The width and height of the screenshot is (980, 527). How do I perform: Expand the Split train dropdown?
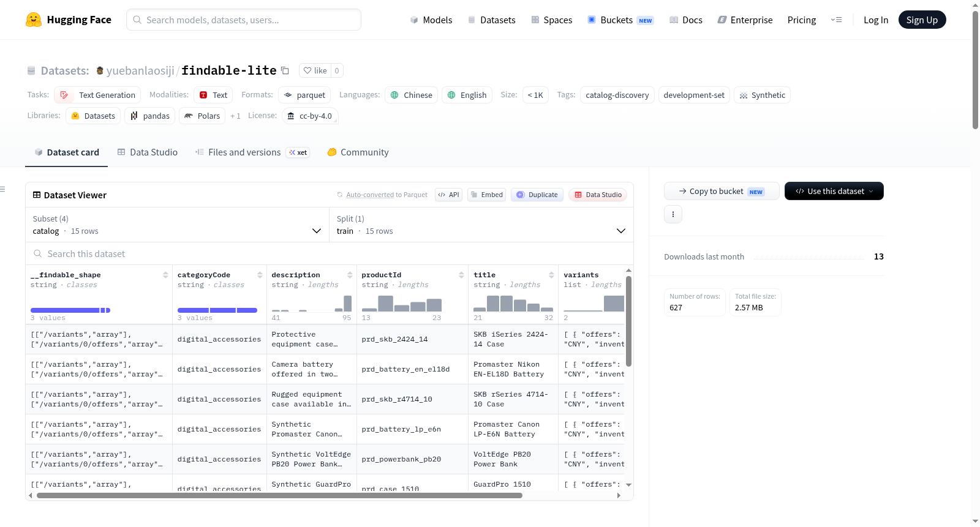[x=481, y=225]
